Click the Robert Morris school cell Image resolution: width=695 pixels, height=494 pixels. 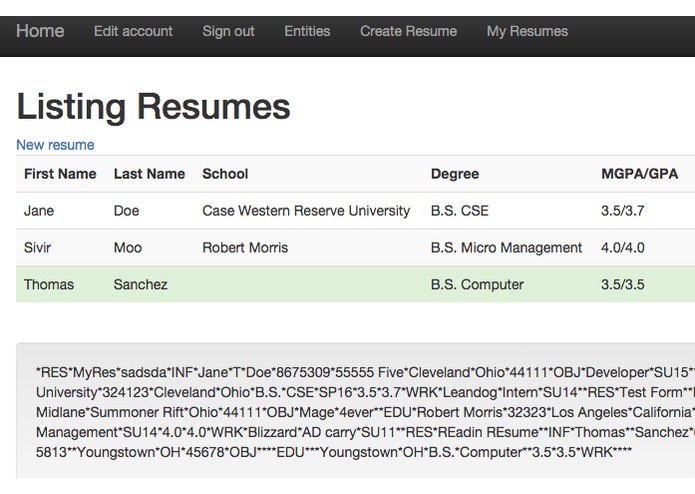pyautogui.click(x=245, y=247)
